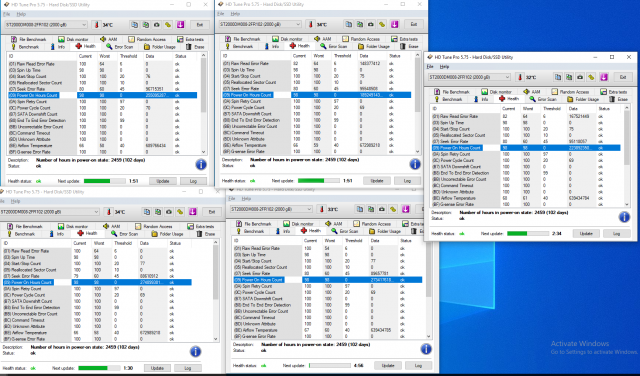The image size is (640, 376).
Task: Click purple arrow icon in window with Start/Stop Count 76
Action: [x=180, y=24]
